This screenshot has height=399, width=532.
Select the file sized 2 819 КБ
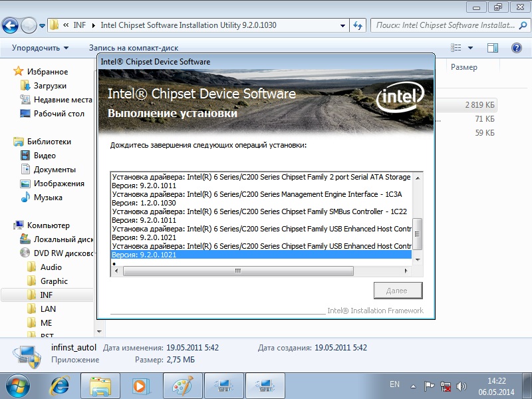(x=479, y=105)
